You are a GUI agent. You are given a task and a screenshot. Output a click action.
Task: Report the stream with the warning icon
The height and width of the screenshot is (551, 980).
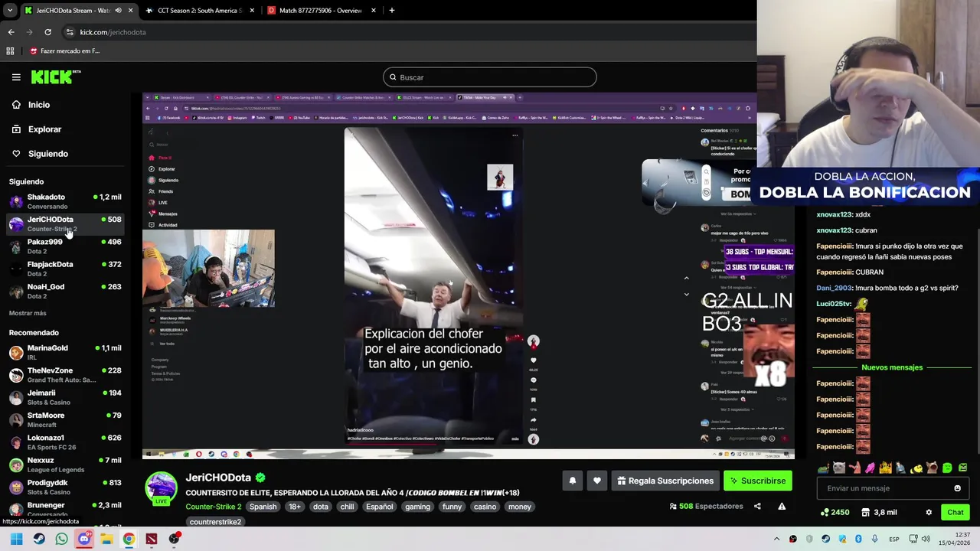(782, 506)
